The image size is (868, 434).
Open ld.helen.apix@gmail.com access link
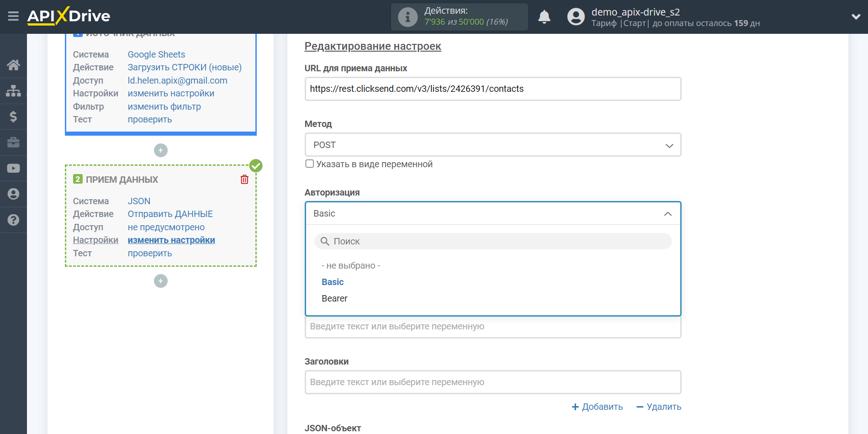tap(177, 80)
